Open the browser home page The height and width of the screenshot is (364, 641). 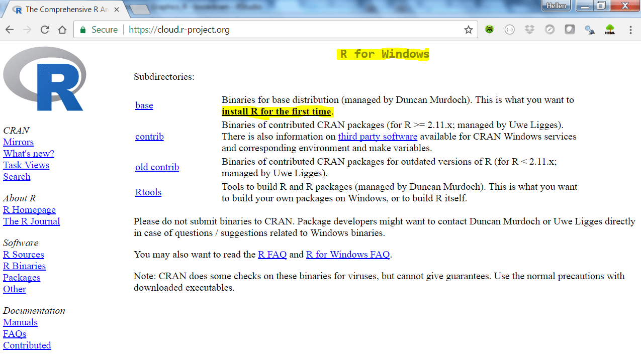tap(62, 30)
